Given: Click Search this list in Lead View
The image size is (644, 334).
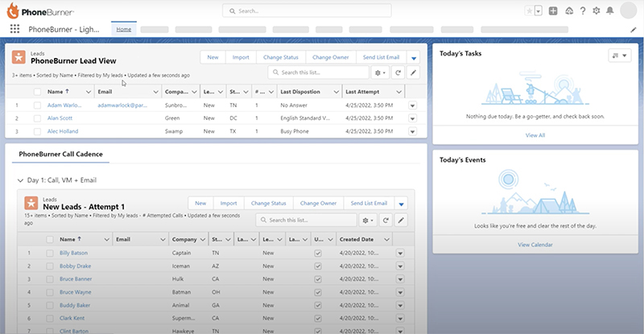Looking at the screenshot, I should click(x=319, y=72).
